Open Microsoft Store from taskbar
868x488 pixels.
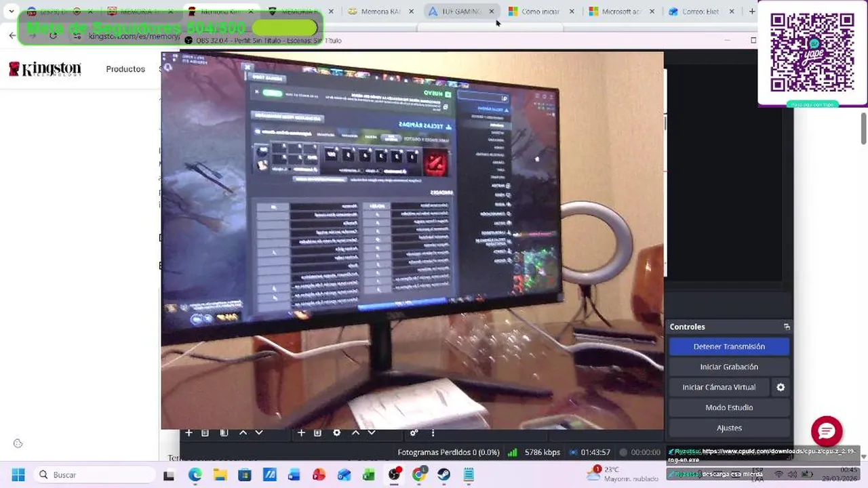coord(245,475)
